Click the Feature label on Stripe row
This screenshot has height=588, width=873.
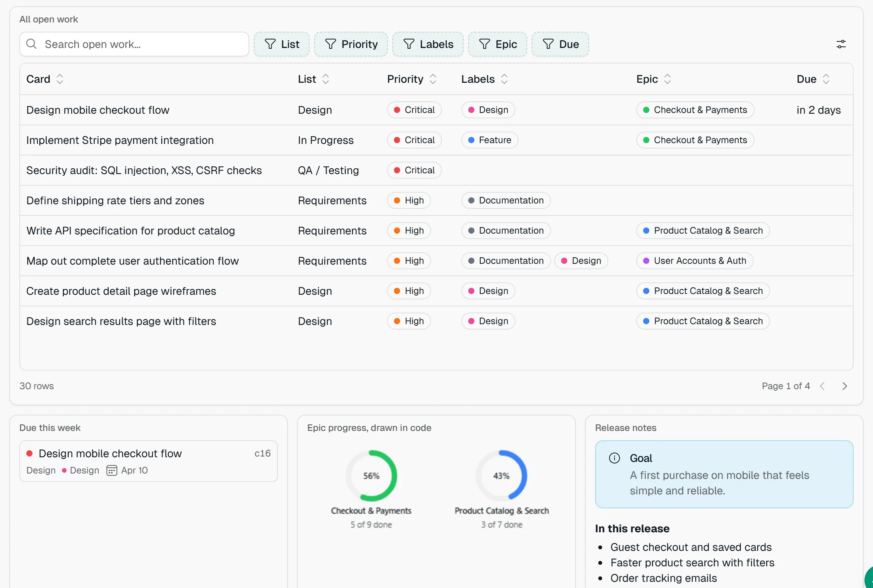(x=490, y=140)
